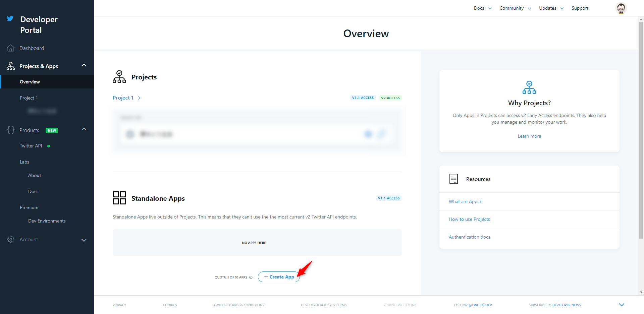Click the Twitter bird logo

click(10, 18)
